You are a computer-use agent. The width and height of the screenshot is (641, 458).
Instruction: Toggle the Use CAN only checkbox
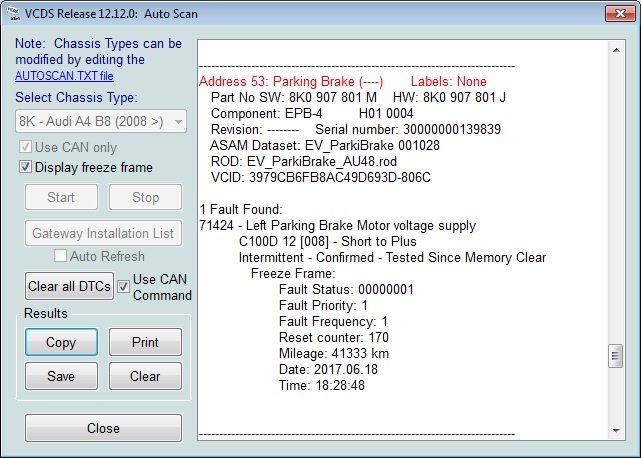point(25,147)
